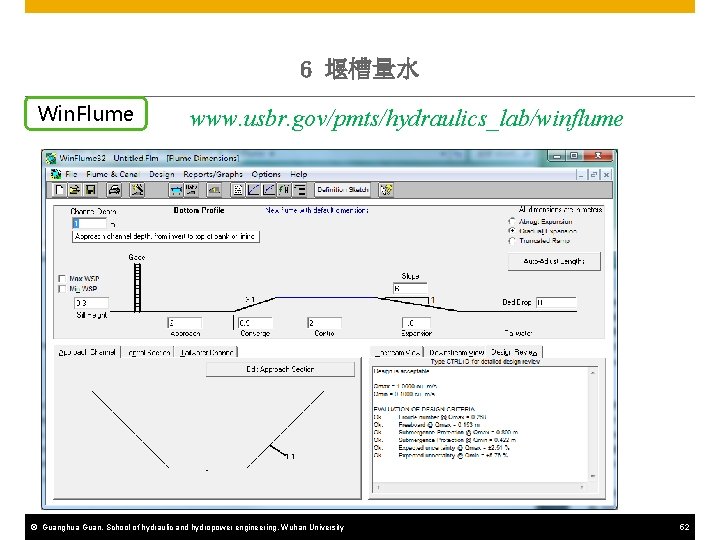The height and width of the screenshot is (540, 720).
Task: Click the Slope value input field
Action: (410, 288)
